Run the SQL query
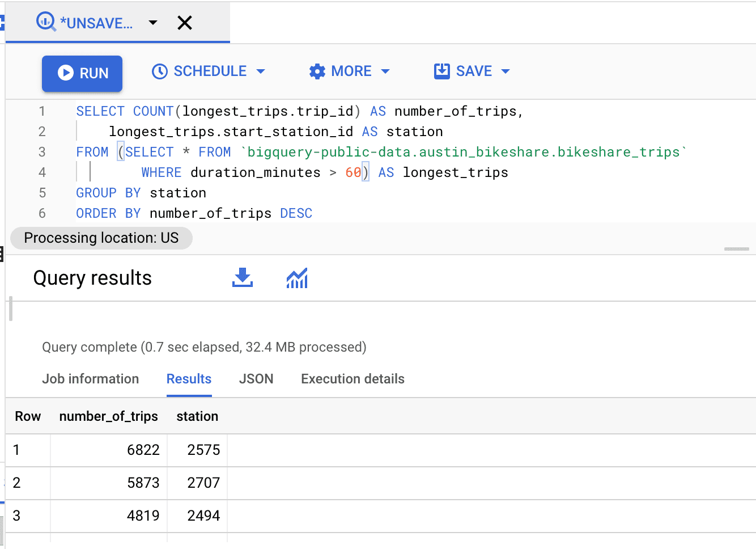Viewport: 756px width, 549px height. [82, 73]
